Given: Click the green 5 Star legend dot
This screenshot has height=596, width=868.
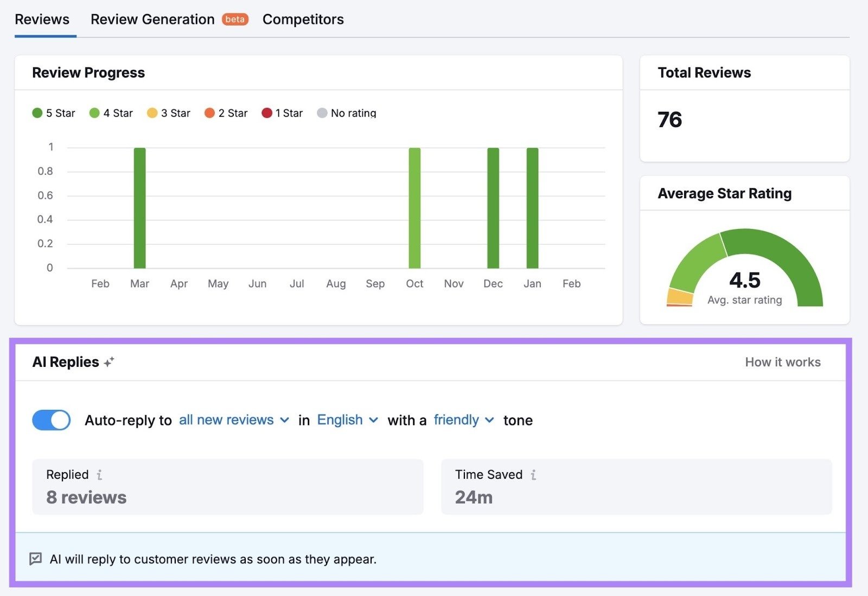Looking at the screenshot, I should pyautogui.click(x=36, y=113).
